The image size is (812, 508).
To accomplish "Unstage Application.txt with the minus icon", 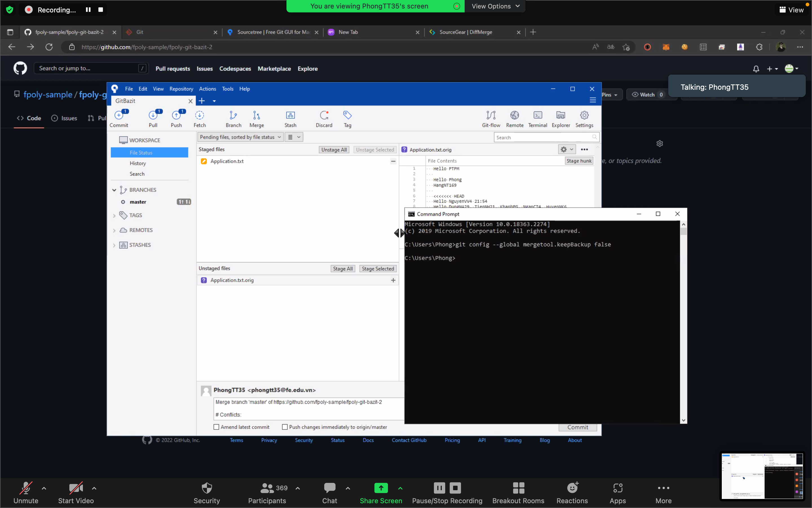I will [393, 161].
